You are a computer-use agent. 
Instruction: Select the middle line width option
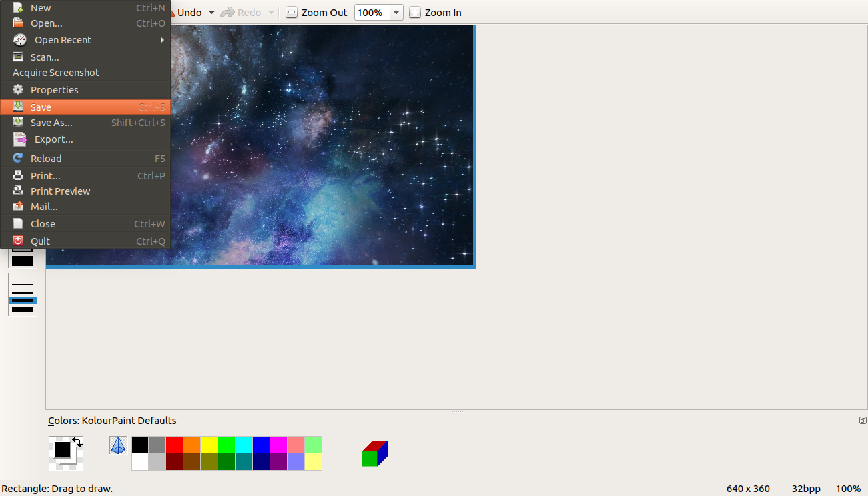point(22,293)
